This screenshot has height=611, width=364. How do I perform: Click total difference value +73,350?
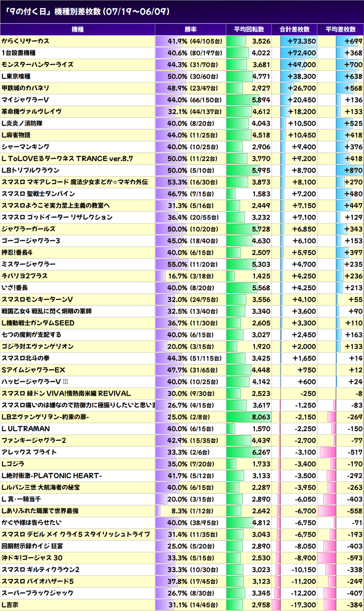(x=302, y=41)
